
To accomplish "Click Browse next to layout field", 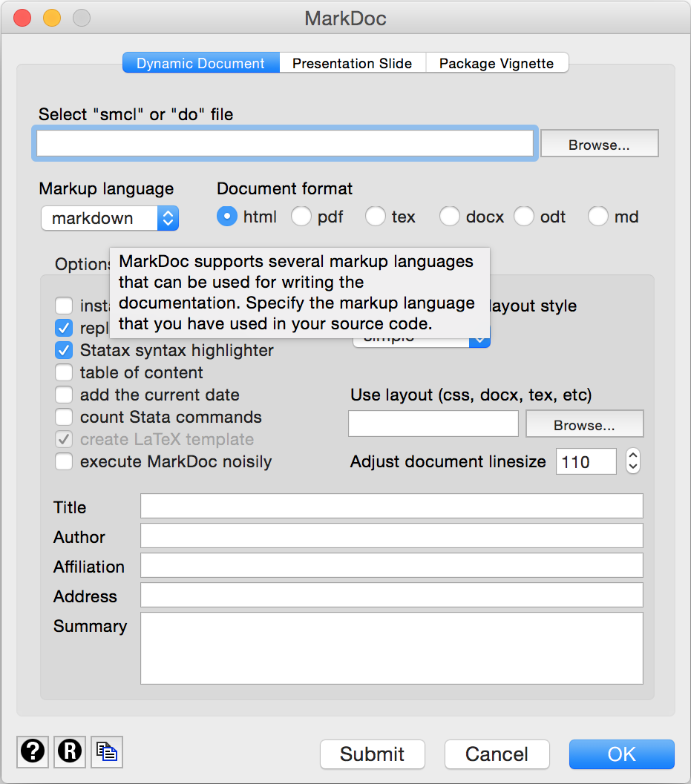I will [x=584, y=424].
